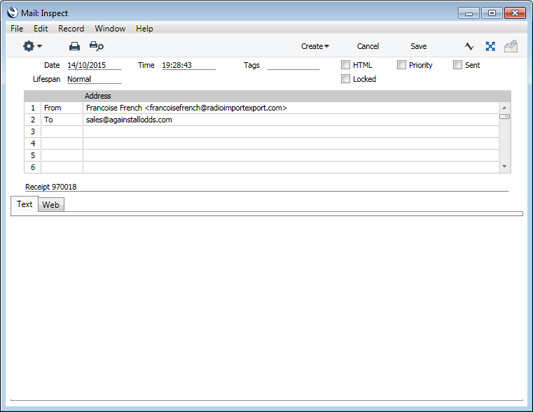533x412 pixels.
Task: Tick the Priority checkbox
Action: (x=401, y=65)
